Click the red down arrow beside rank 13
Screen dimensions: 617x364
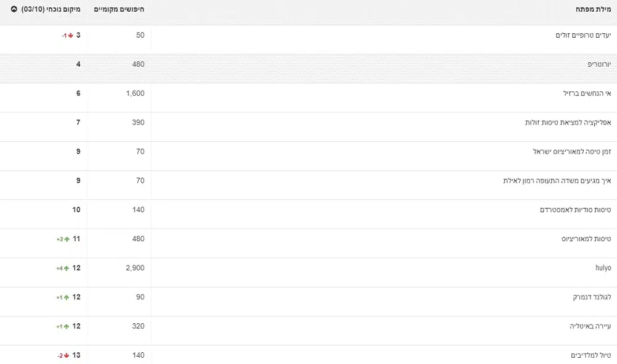67,356
